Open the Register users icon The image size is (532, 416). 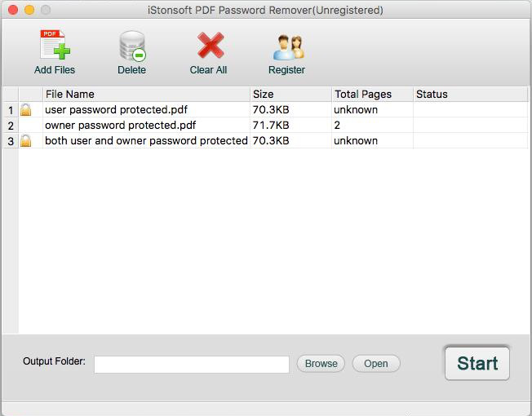tap(286, 46)
